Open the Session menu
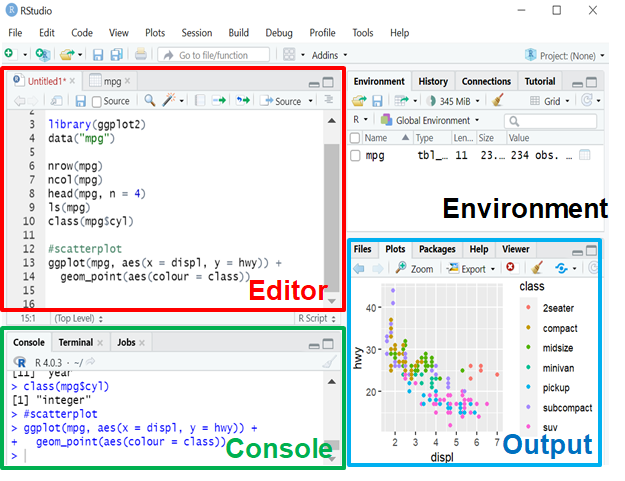The height and width of the screenshot is (481, 625). coord(196,33)
